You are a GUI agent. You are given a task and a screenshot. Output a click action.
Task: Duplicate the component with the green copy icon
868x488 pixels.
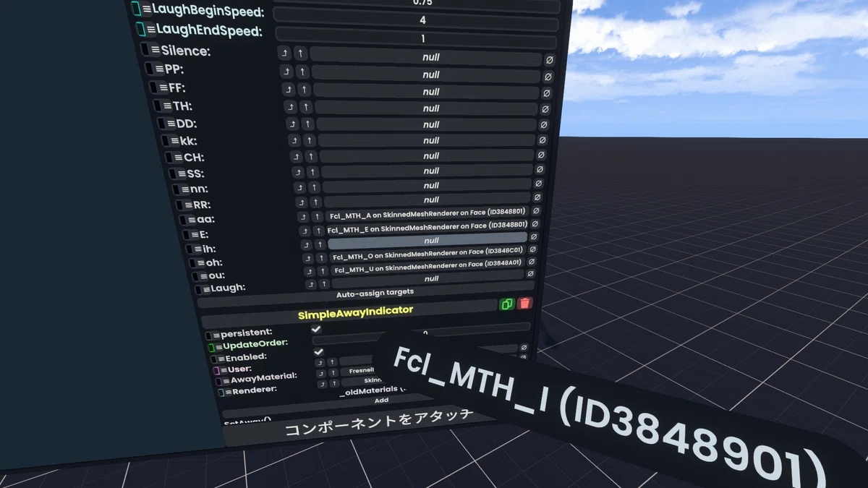[x=507, y=304]
